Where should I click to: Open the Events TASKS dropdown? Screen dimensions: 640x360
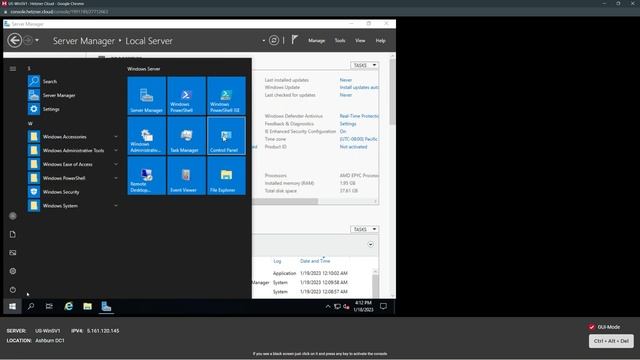tap(364, 229)
